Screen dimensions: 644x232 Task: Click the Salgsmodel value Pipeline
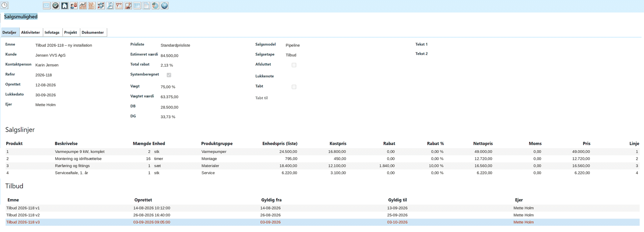pyautogui.click(x=293, y=45)
